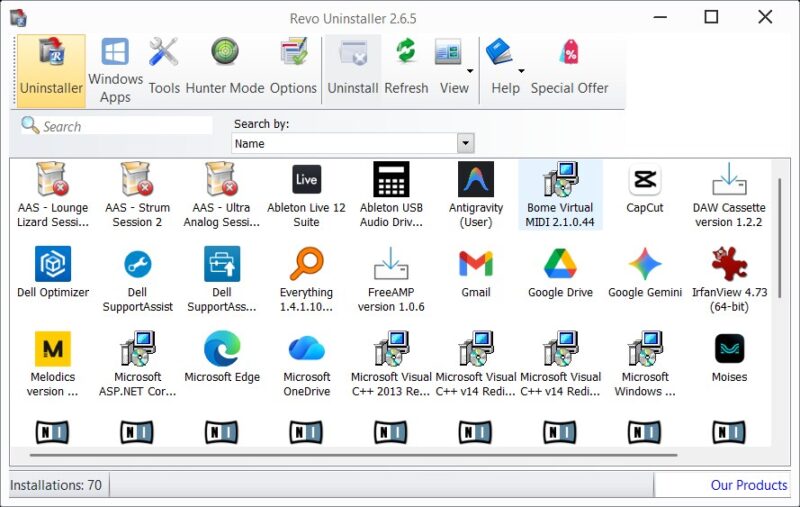Select Microsoft Edge
Screen dimensions: 800x507
click(x=221, y=357)
